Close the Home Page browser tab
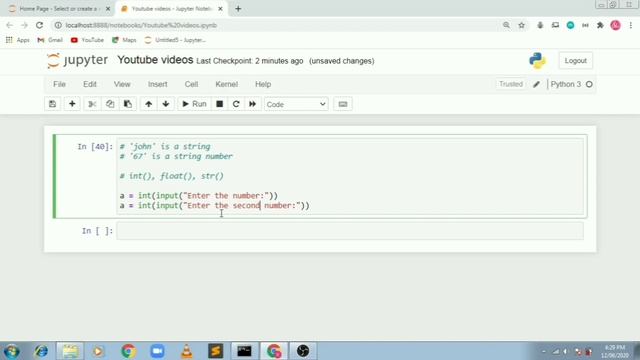Screen dimensions: 640x360 point(108,9)
